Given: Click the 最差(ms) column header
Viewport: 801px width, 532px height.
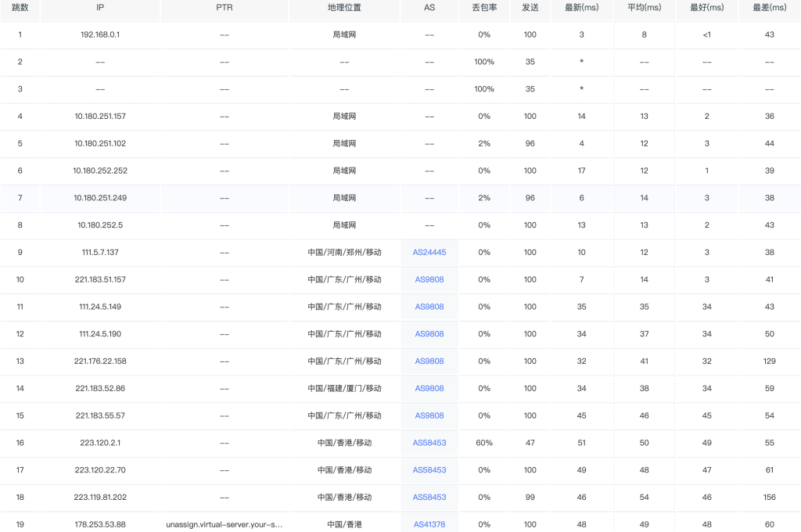Looking at the screenshot, I should [769, 9].
